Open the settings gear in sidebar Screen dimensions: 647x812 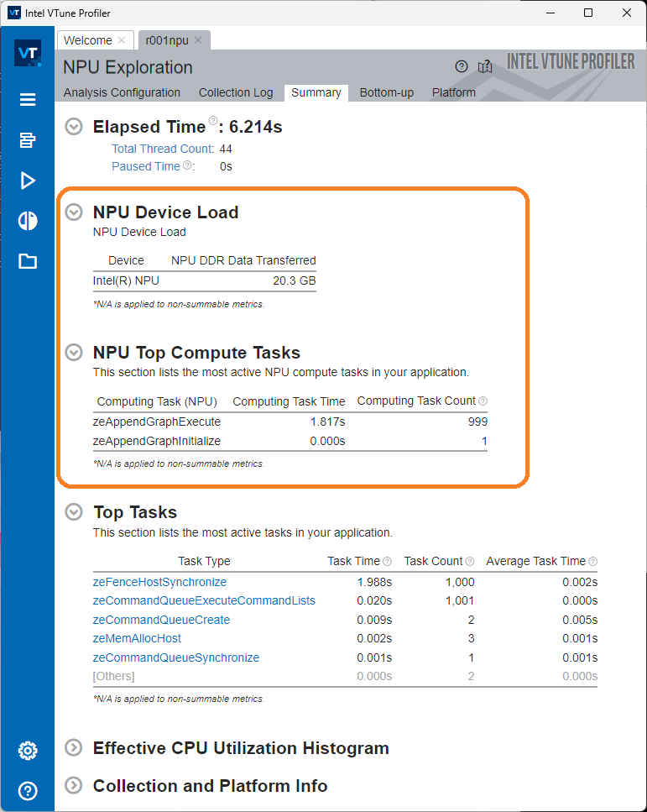tap(28, 750)
